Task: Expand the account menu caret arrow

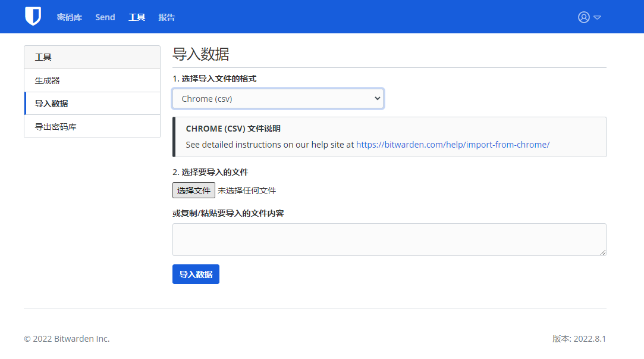Action: pyautogui.click(x=598, y=17)
